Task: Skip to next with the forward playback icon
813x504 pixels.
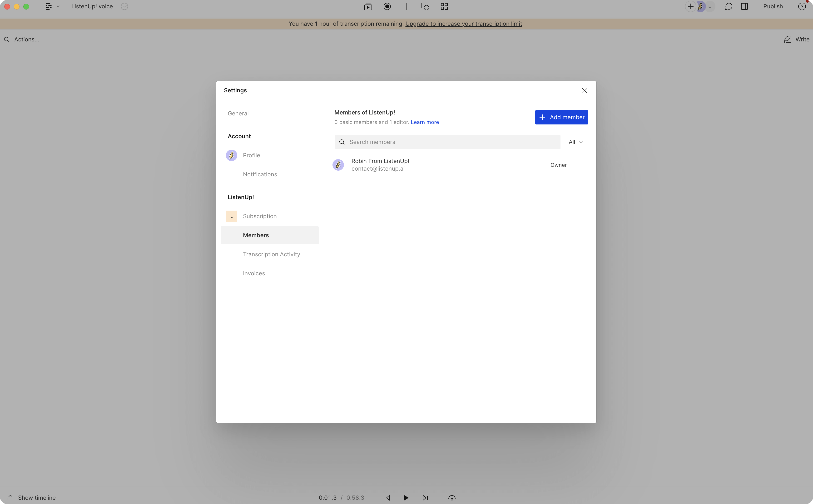Action: 425,498
